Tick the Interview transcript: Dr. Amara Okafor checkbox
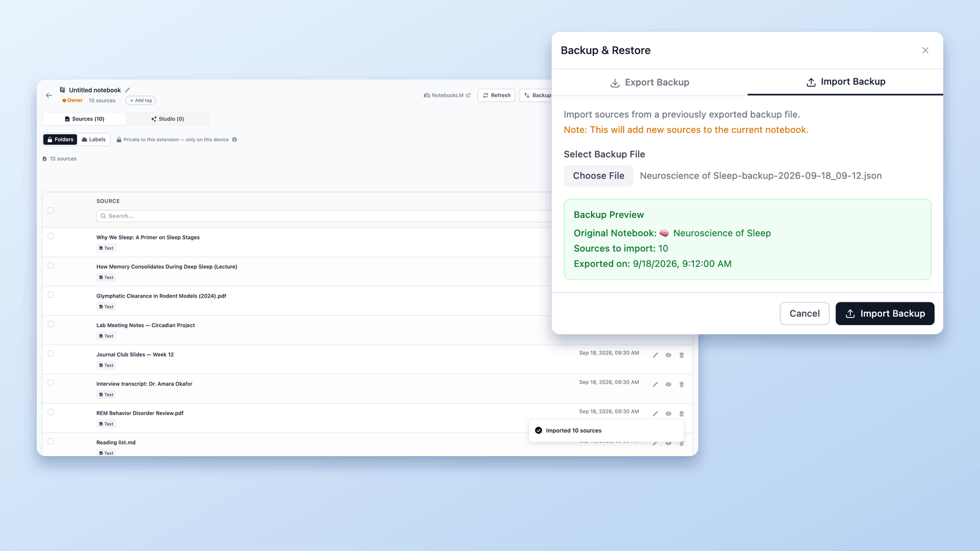 tap(51, 383)
